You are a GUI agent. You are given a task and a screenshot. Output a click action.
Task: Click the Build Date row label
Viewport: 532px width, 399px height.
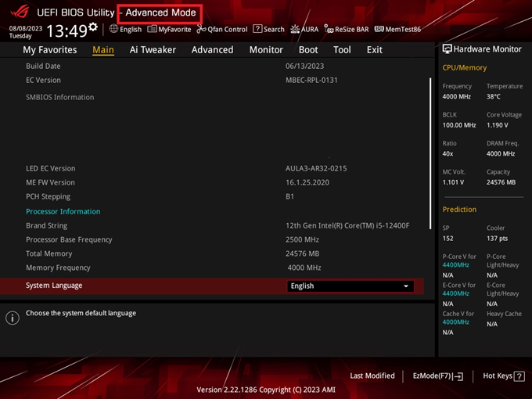click(43, 66)
